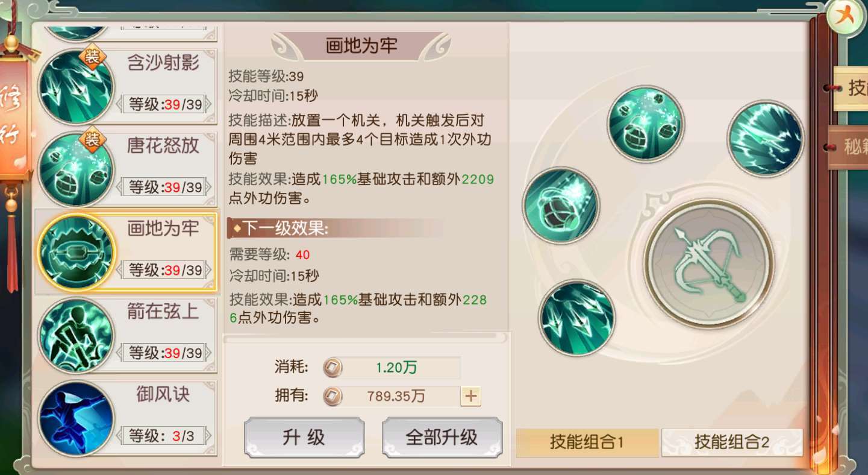This screenshot has width=868, height=475.
Task: Tap the slash skill slot at top right
Action: tap(766, 138)
